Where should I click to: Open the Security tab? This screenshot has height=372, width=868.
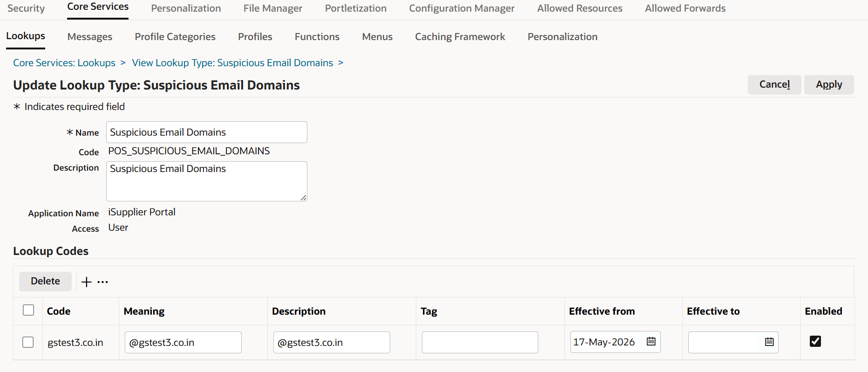pos(26,8)
